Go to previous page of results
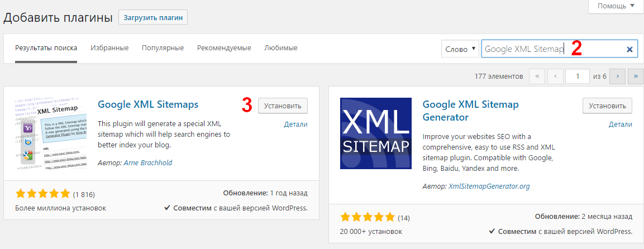This screenshot has height=249, width=644. (x=555, y=76)
